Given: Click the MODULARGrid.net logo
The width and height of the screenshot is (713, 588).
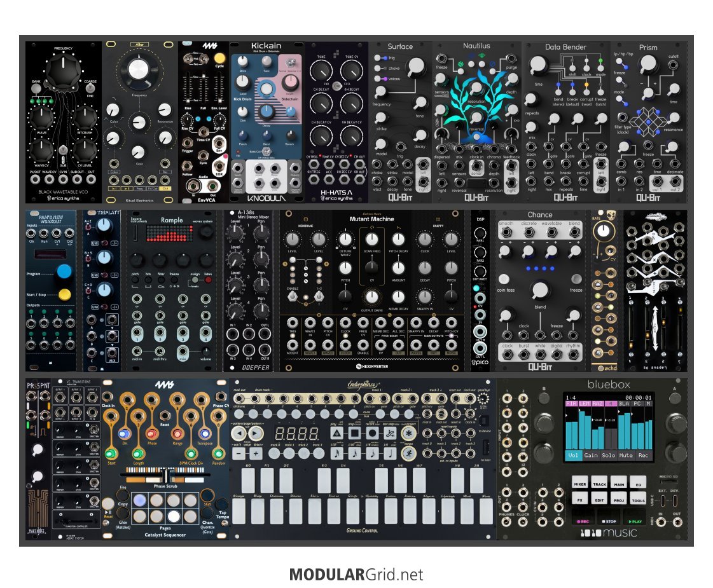Looking at the screenshot, I should [x=356, y=575].
